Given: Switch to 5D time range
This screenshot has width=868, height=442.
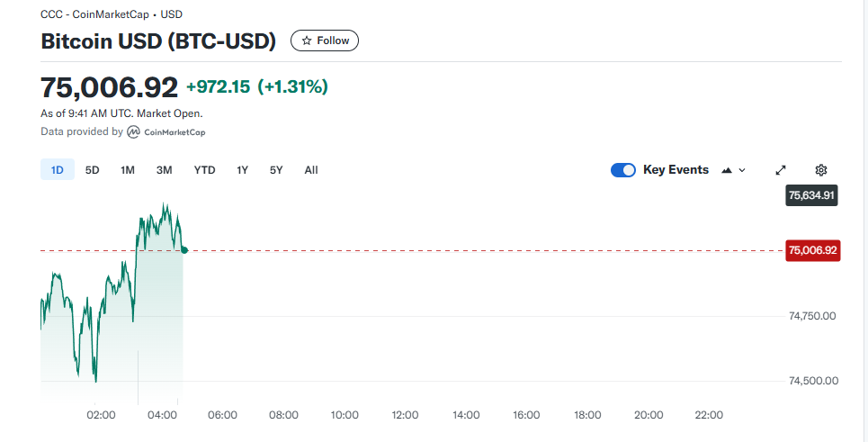Looking at the screenshot, I should [92, 170].
